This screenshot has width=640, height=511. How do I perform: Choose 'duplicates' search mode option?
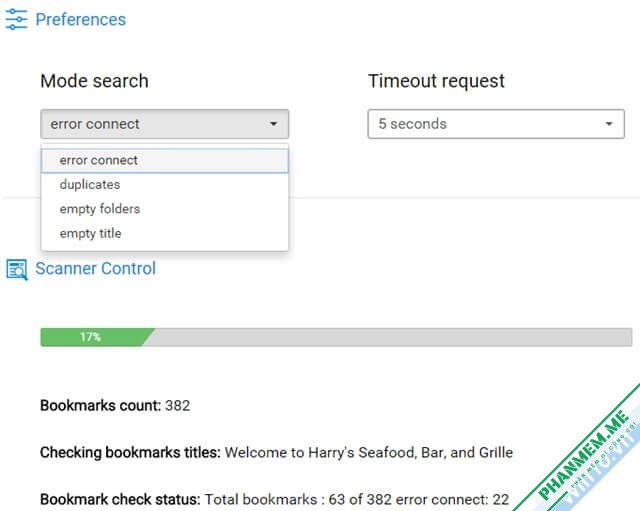(x=165, y=184)
